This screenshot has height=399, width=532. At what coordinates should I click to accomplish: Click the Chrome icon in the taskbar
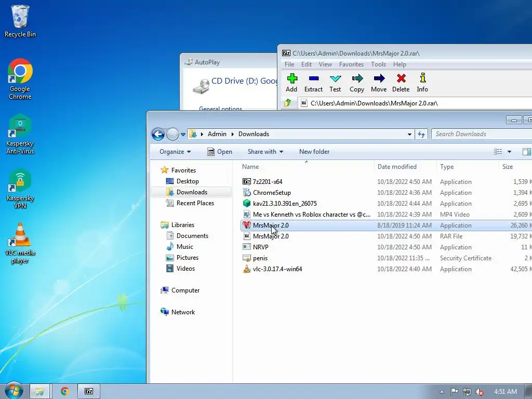pyautogui.click(x=64, y=391)
